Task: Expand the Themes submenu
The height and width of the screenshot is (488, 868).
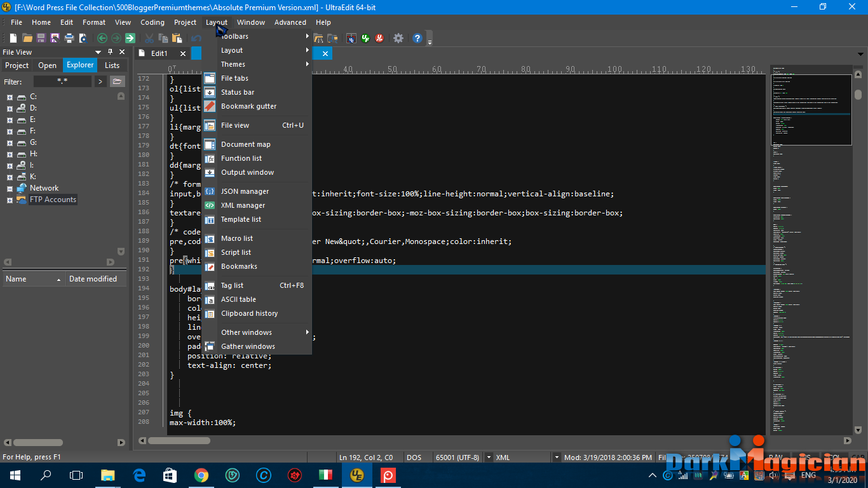Action: [x=257, y=64]
